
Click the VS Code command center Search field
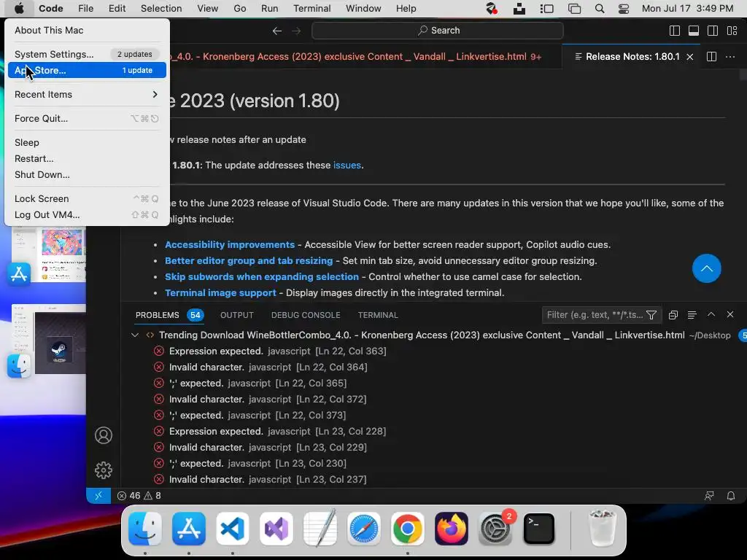tap(438, 31)
